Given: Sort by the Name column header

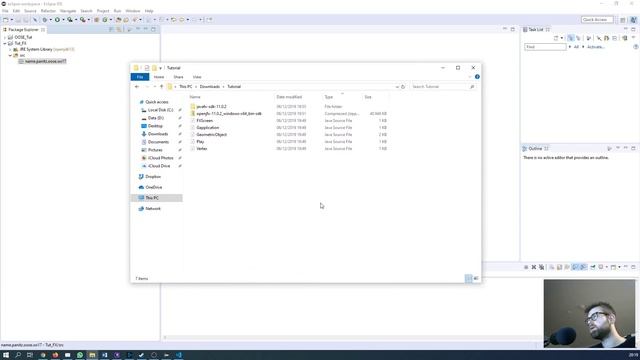Looking at the screenshot, I should 195,97.
